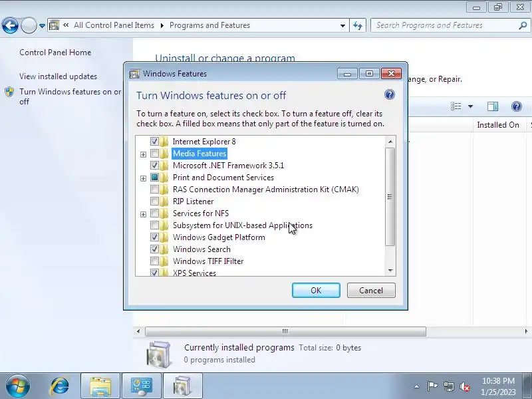This screenshot has width=532, height=399.
Task: Uncheck the Windows Gadget Platform checkbox
Action: (x=154, y=237)
